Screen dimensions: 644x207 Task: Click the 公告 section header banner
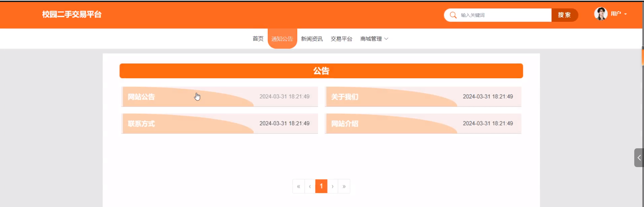(321, 71)
